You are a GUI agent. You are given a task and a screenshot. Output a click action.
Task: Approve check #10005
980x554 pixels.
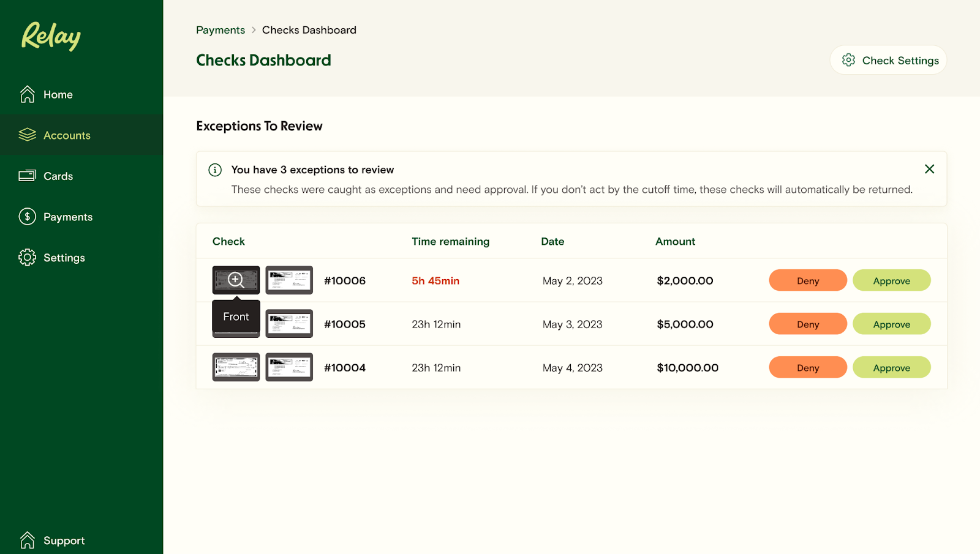coord(891,323)
